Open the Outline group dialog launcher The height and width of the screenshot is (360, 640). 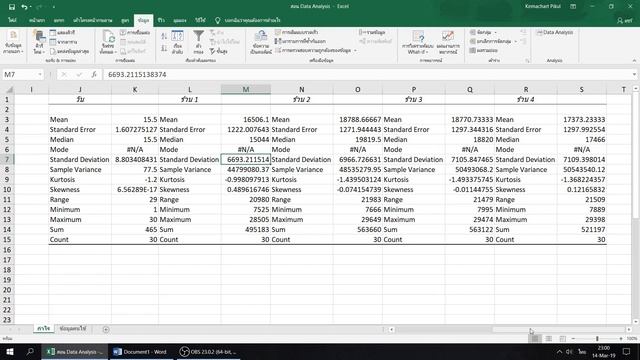(x=527, y=60)
